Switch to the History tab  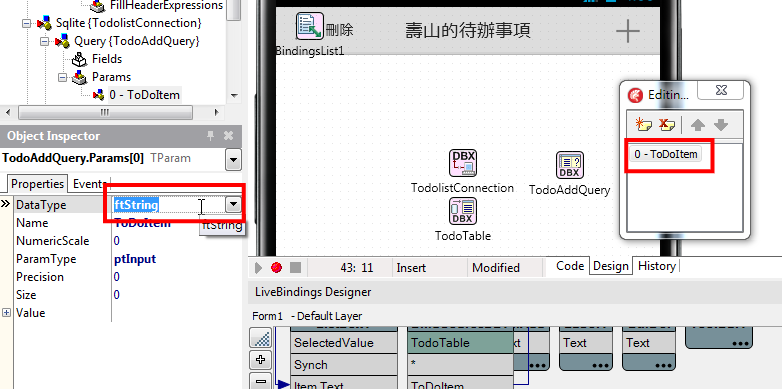tap(656, 266)
